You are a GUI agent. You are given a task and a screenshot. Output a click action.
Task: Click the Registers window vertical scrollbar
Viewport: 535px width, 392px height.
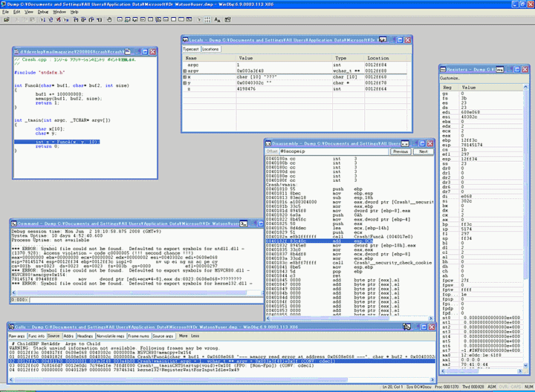(525, 226)
